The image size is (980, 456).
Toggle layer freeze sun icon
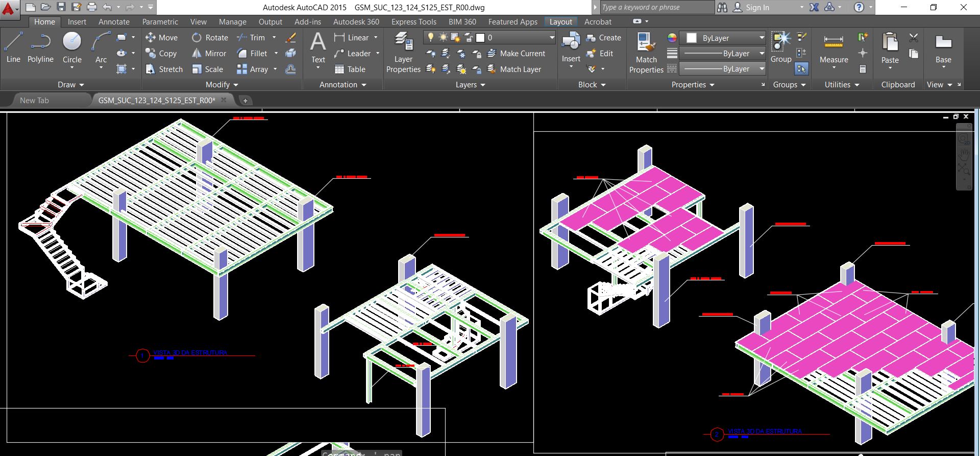click(x=443, y=38)
